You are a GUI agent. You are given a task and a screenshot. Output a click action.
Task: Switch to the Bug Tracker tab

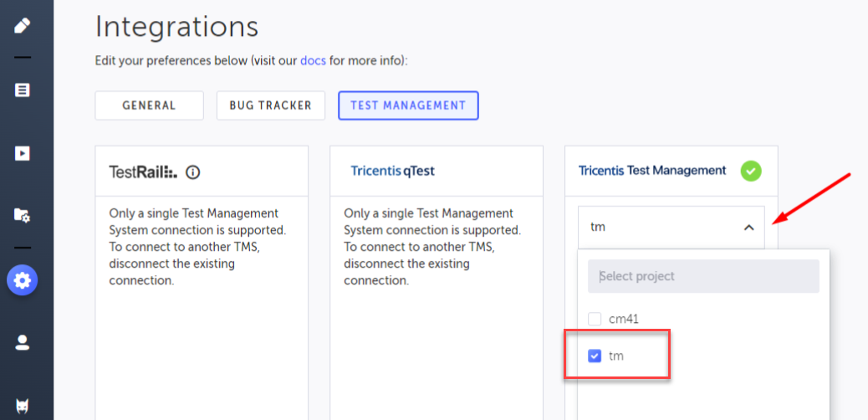tap(271, 105)
